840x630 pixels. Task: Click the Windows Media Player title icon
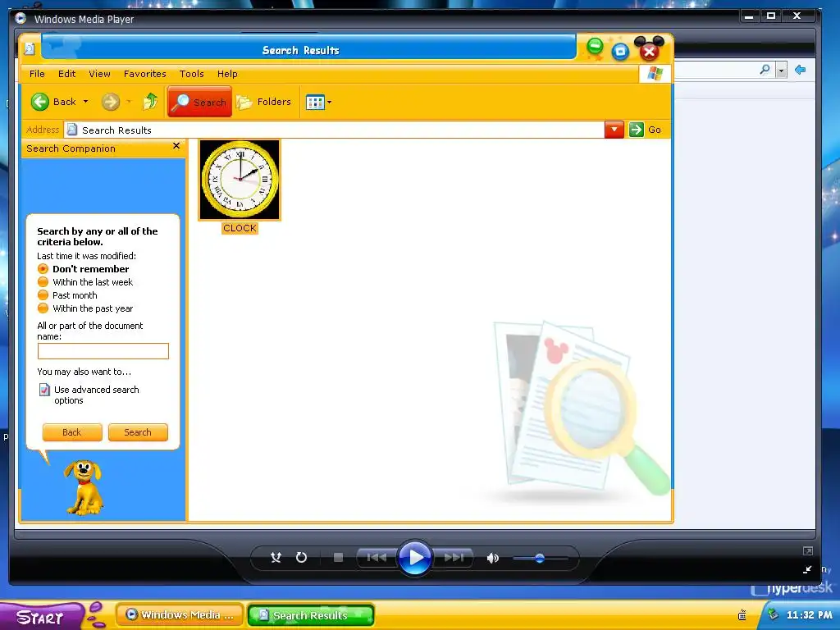[21, 19]
